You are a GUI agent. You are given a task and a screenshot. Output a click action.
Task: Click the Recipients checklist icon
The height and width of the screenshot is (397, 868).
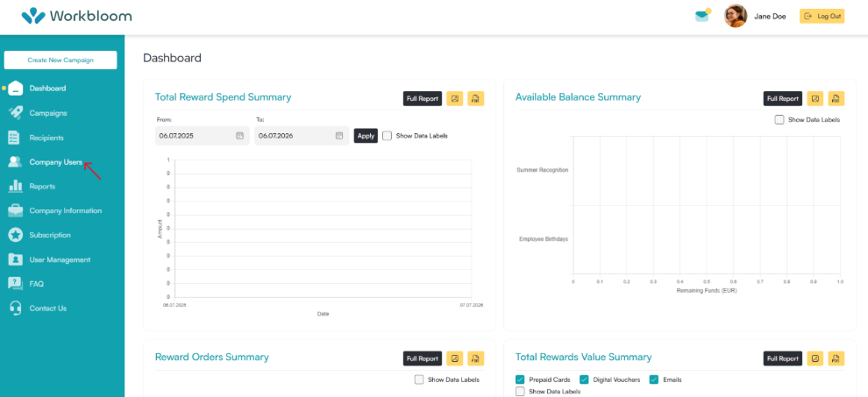[16, 138]
